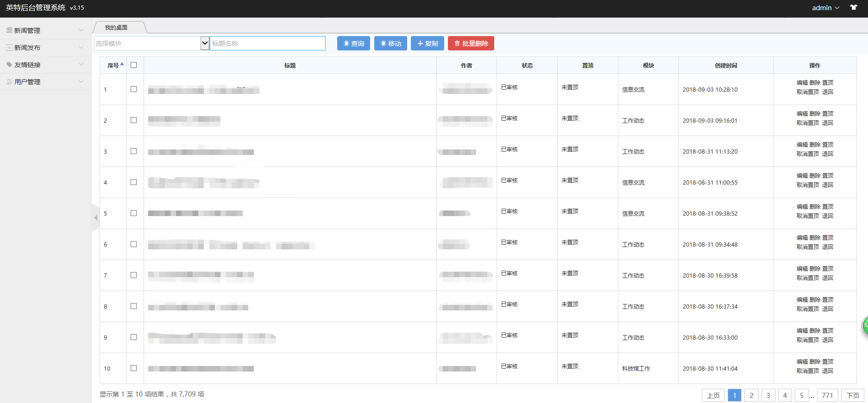
Task: Click the 用户管理 user icon
Action: (9, 82)
